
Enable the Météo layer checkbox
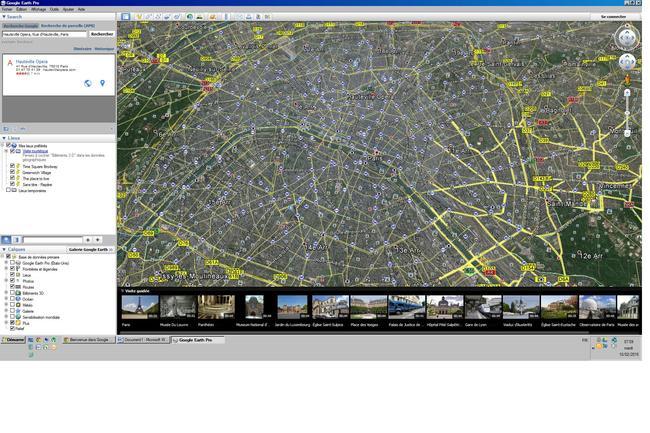pyautogui.click(x=12, y=305)
